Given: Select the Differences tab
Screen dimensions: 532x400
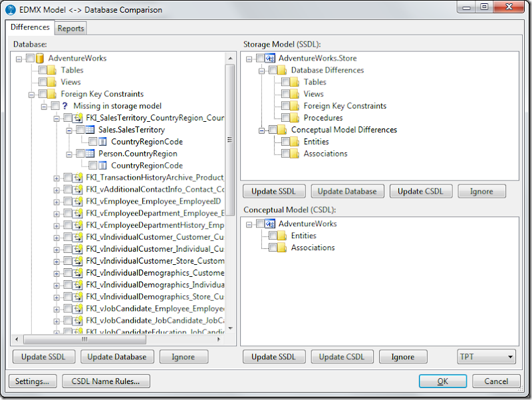Looking at the screenshot, I should tap(30, 27).
